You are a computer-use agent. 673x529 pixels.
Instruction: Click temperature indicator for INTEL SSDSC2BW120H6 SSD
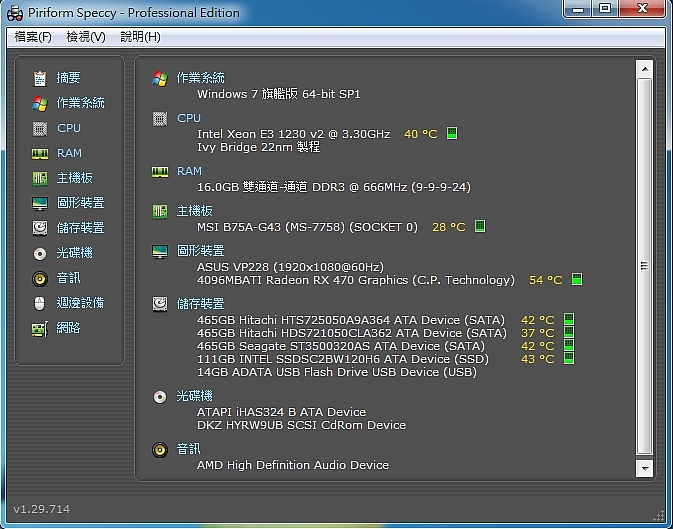point(569,358)
